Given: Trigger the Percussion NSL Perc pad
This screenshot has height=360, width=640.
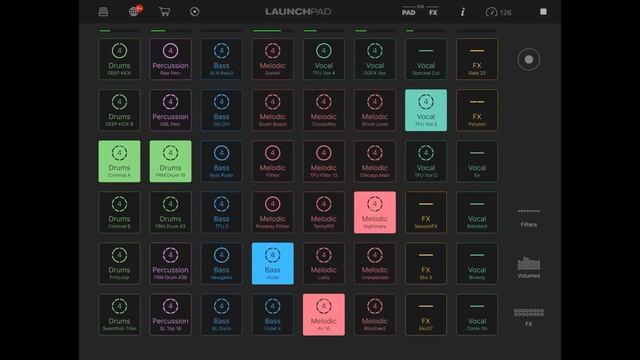Looking at the screenshot, I should [x=170, y=110].
